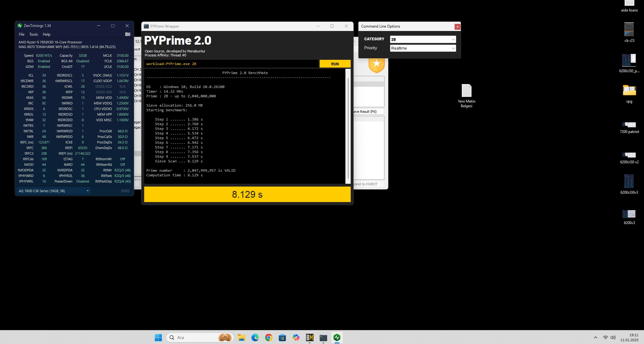This screenshot has width=644, height=344.
Task: Click the tREFI value 65535
Action: tap(83, 148)
